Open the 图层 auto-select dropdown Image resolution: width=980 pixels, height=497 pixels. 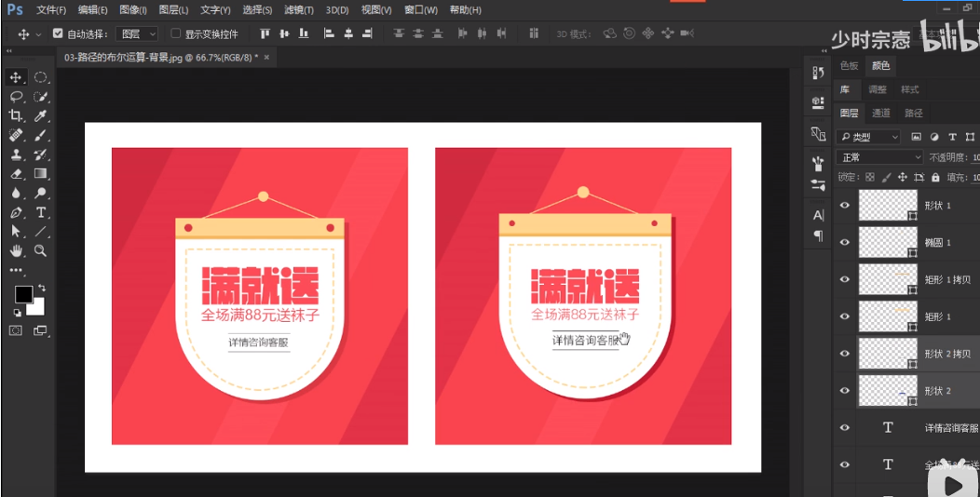coord(139,34)
